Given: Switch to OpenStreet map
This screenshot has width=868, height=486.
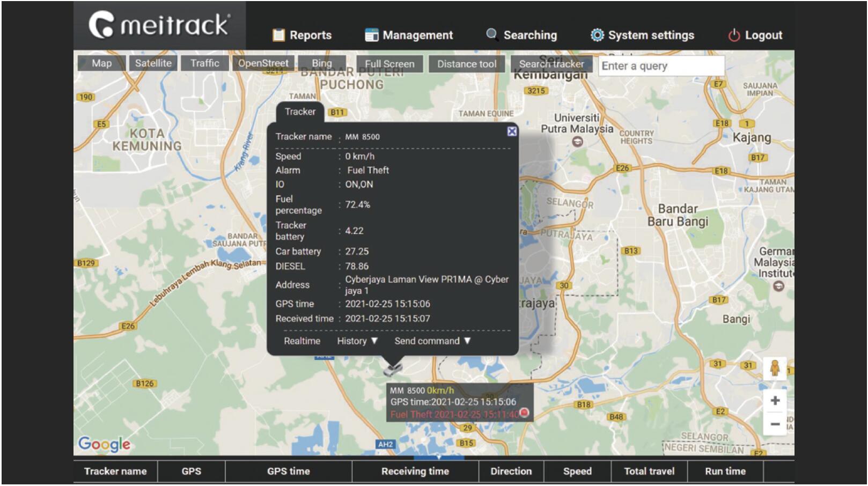Looking at the screenshot, I should pos(263,63).
